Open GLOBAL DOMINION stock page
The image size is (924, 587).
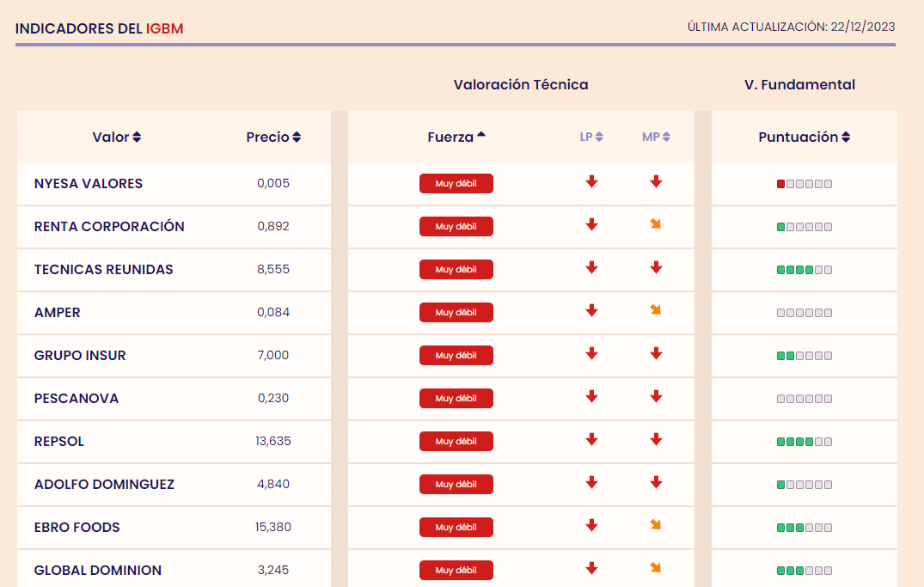98,571
